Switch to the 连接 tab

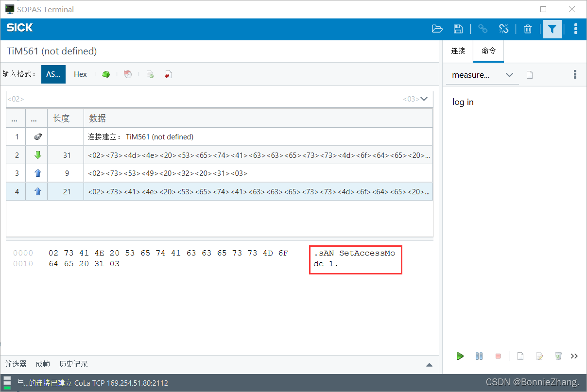point(458,51)
